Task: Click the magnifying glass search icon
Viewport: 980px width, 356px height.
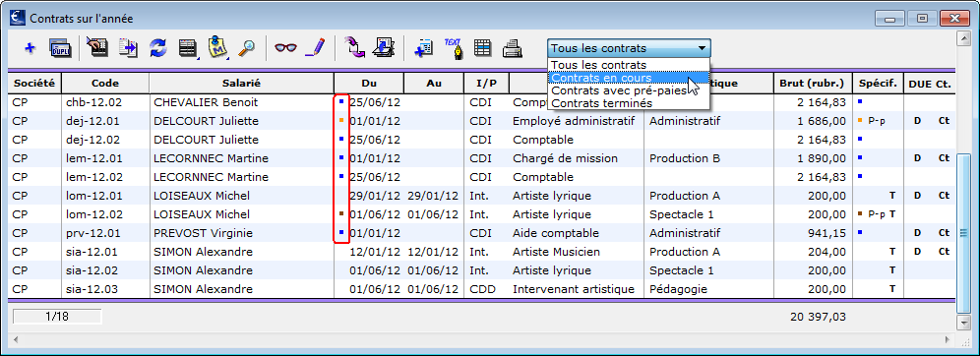Action: click(x=248, y=48)
